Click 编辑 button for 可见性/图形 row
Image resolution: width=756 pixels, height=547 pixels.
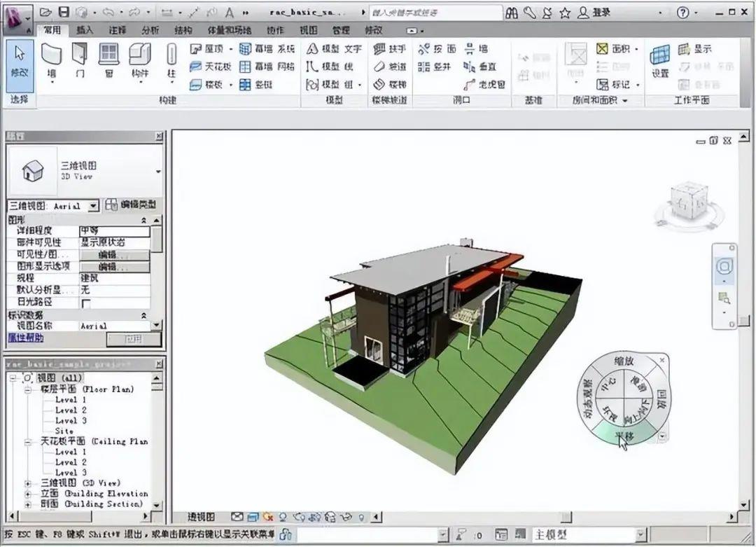pyautogui.click(x=115, y=254)
